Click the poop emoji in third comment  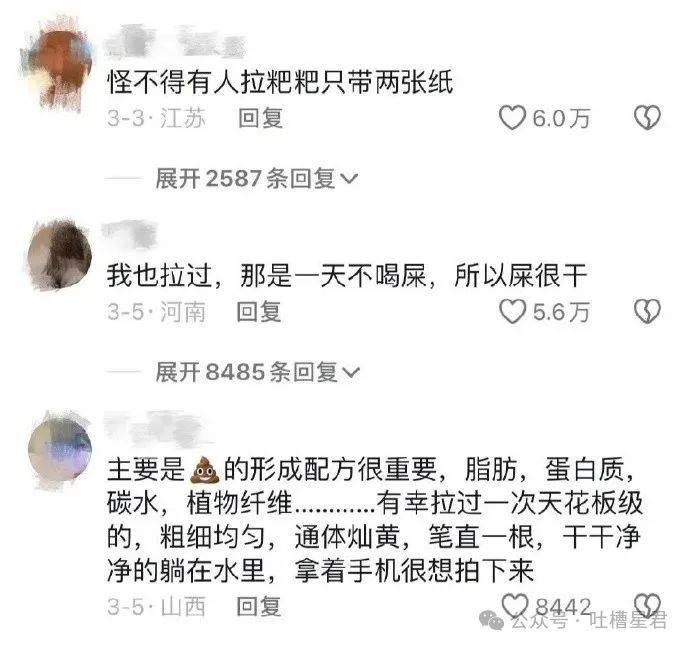tap(204, 470)
